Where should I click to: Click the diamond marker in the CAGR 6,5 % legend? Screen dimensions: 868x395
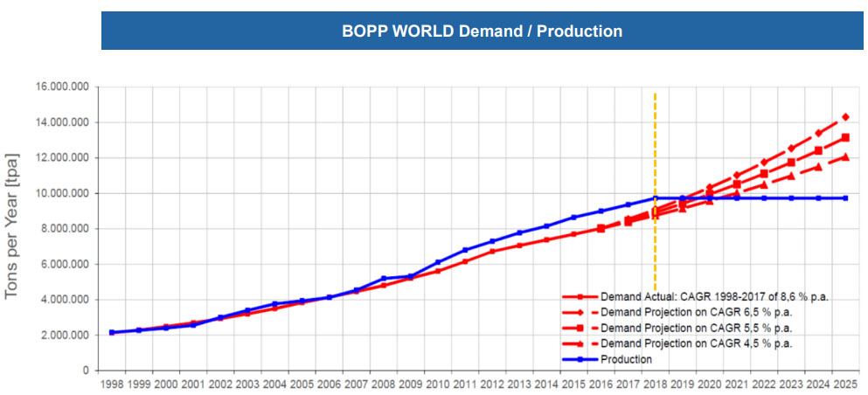pos(579,312)
